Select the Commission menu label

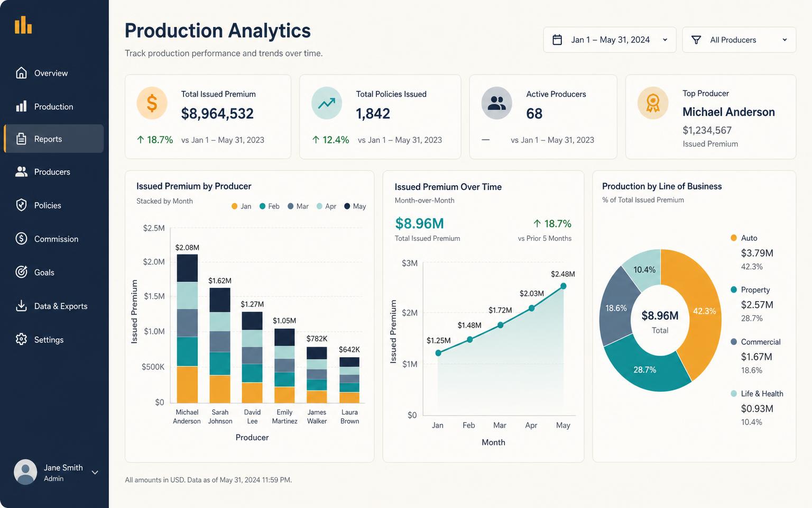pos(56,239)
